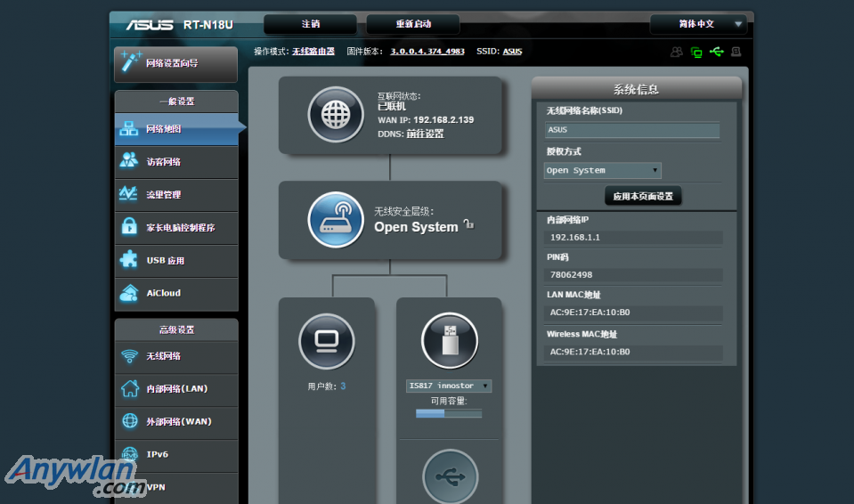Image resolution: width=854 pixels, height=504 pixels.
Task: Click the 注销 logout button
Action: pos(311,24)
